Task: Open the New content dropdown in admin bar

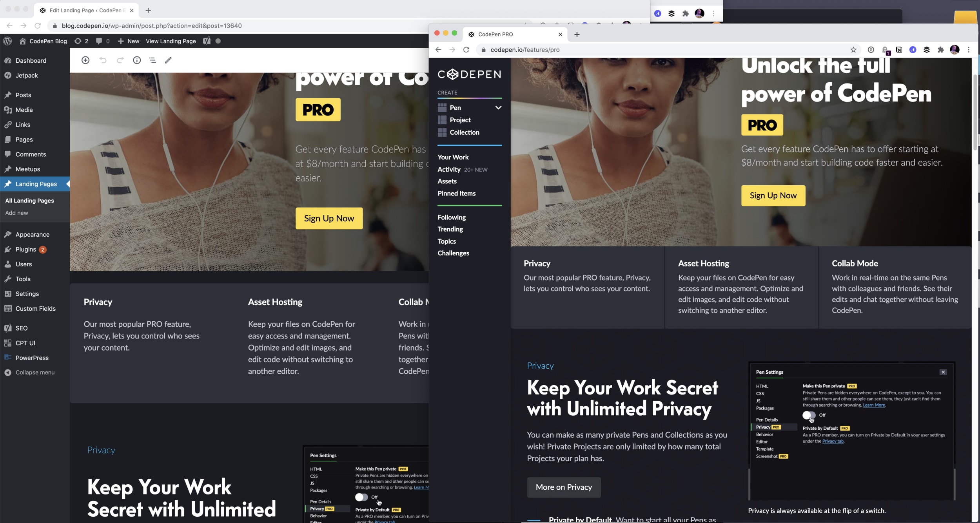Action: click(x=129, y=41)
